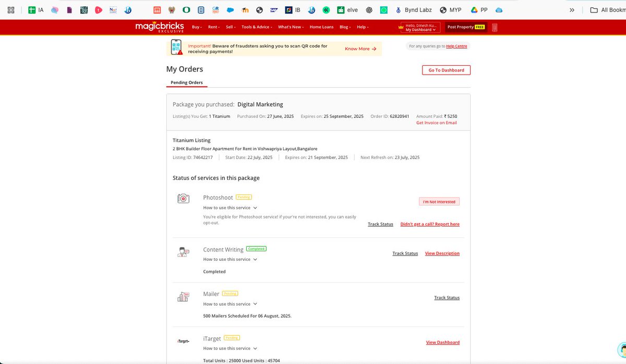Click the mobile phone icon in header
The height and width of the screenshot is (364, 626).
click(x=495, y=27)
